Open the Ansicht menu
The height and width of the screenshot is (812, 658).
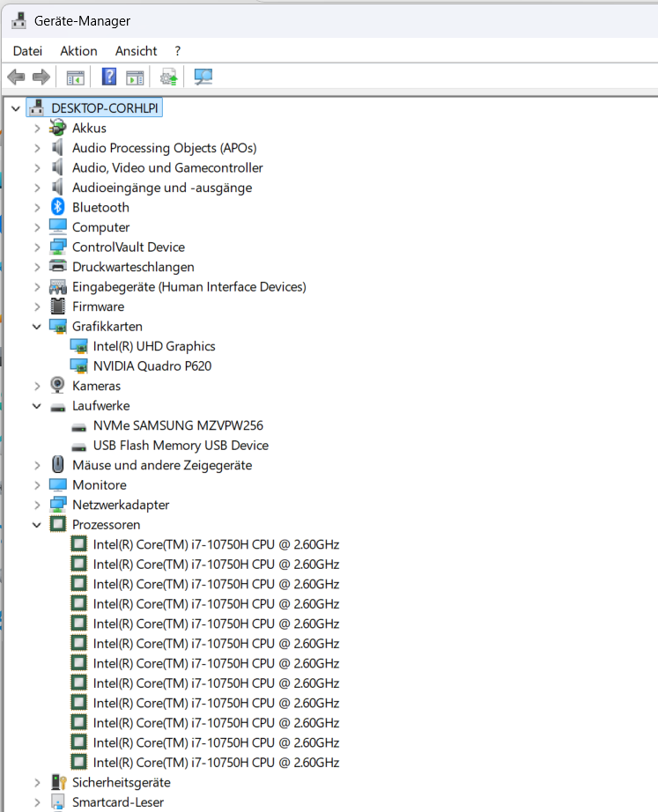(136, 51)
